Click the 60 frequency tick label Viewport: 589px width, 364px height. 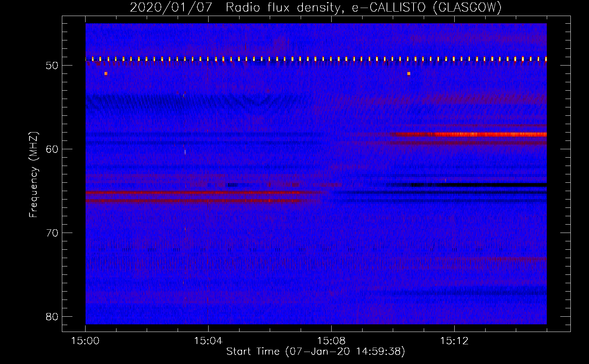click(x=52, y=149)
